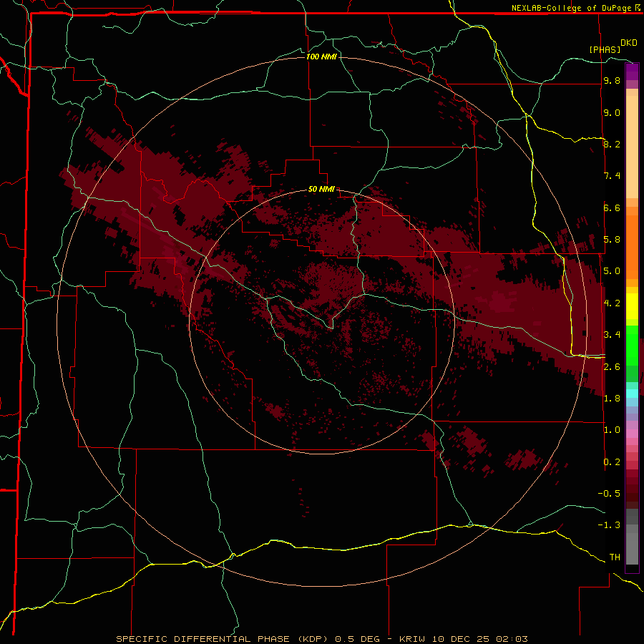
Task: Click the 1.0 color scale value
Action: [x=612, y=430]
